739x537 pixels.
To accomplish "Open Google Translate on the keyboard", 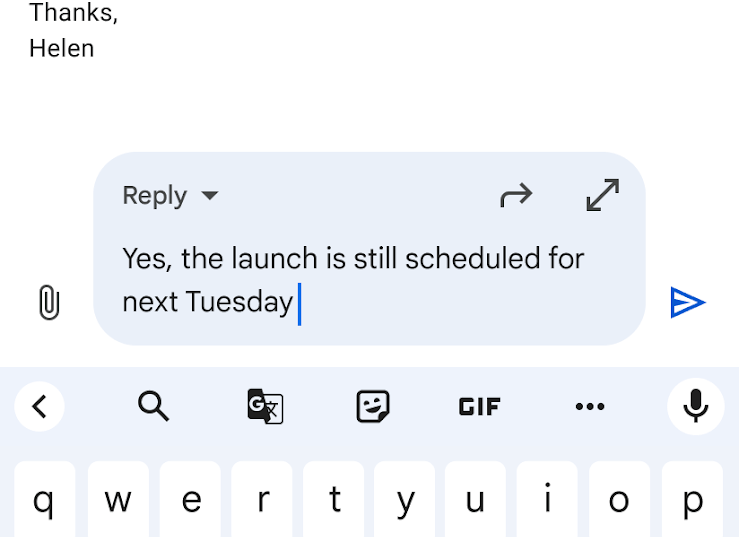I will [265, 406].
